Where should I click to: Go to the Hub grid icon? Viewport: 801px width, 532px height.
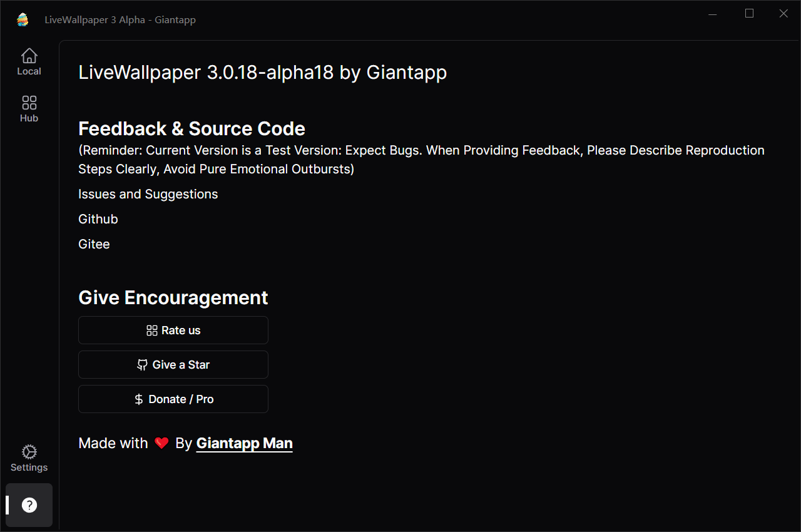point(29,103)
